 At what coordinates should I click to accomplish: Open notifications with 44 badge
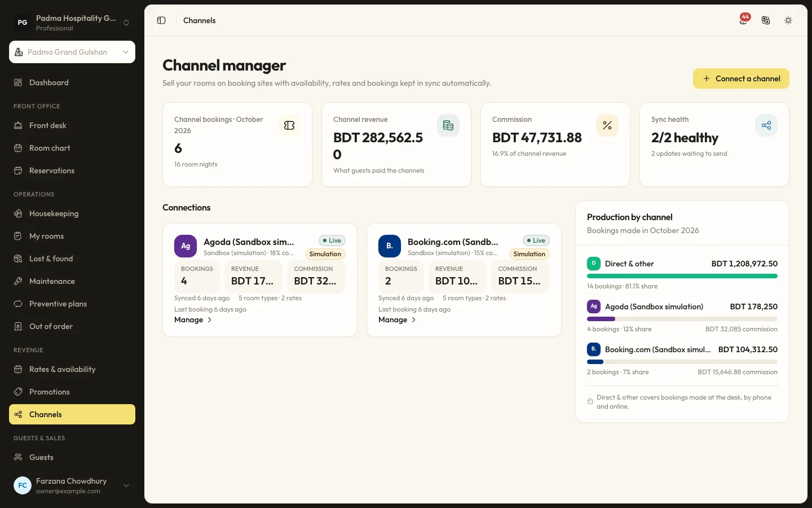(744, 20)
